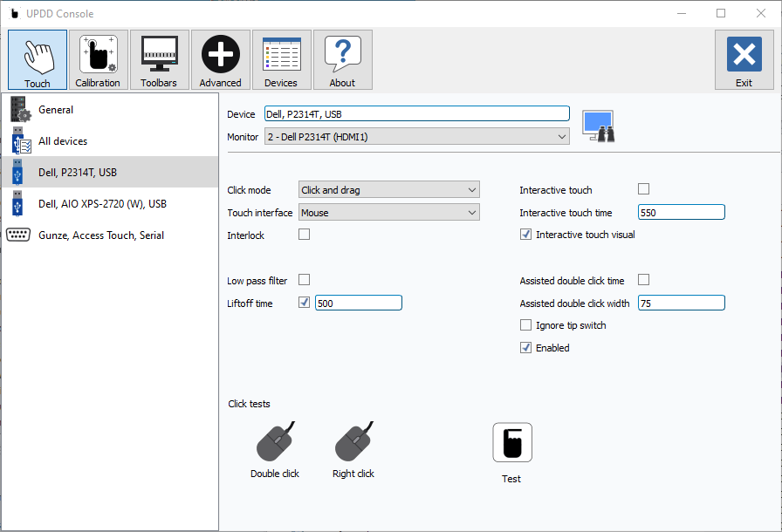The image size is (782, 532).
Task: Click the Dell P2314T USB stick icon
Action: (x=17, y=173)
